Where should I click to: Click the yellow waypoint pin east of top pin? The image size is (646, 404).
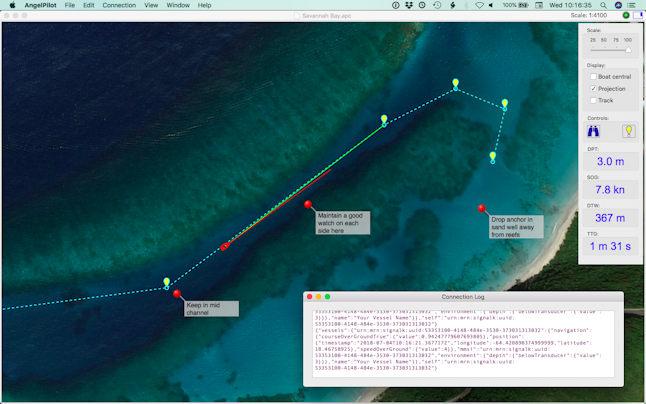click(x=505, y=104)
